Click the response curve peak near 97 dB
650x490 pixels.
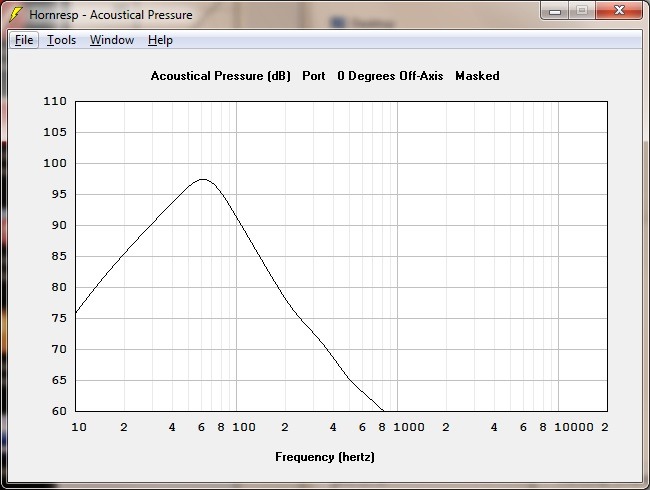pyautogui.click(x=203, y=180)
